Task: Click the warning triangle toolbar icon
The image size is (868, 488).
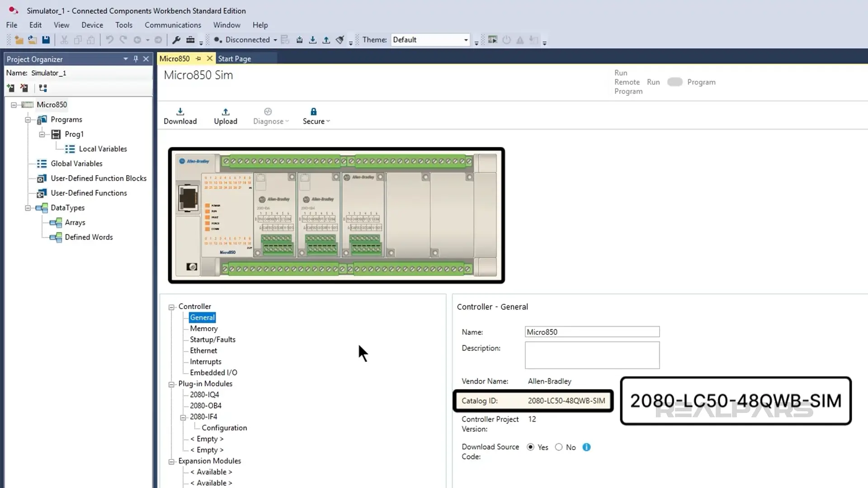Action: tap(520, 40)
